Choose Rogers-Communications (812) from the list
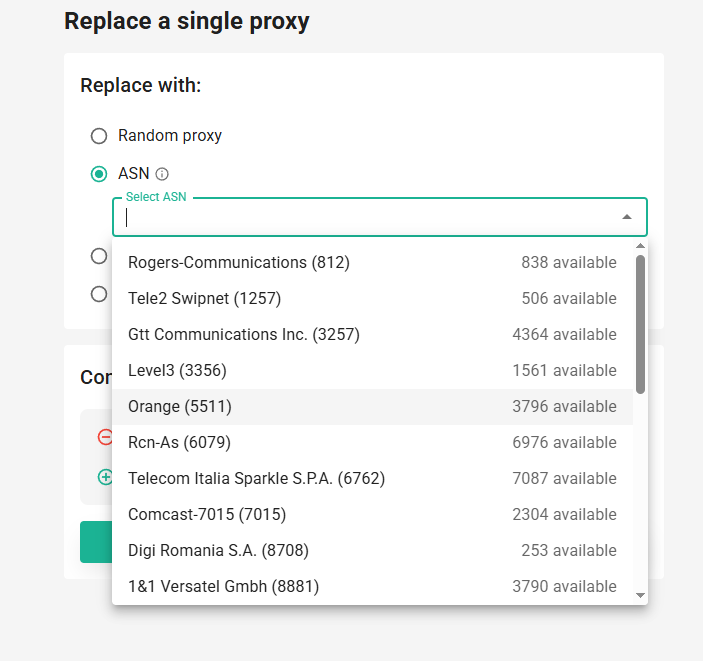The height and width of the screenshot is (661, 703). click(x=373, y=262)
